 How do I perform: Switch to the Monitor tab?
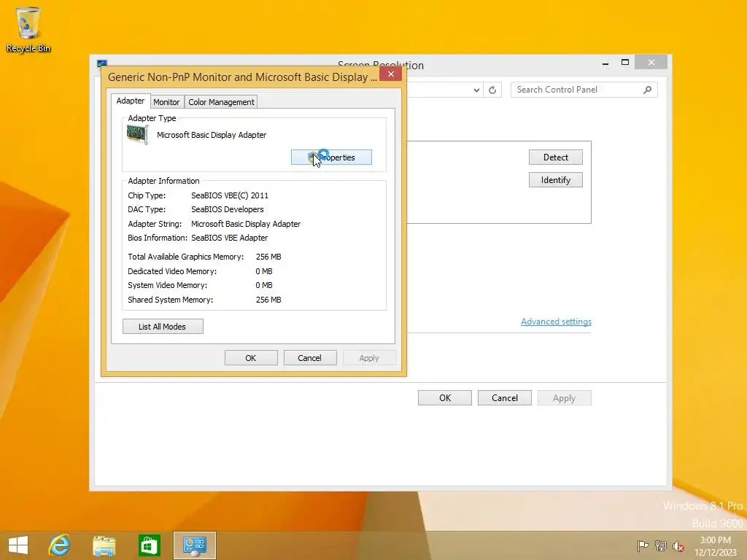[x=166, y=102]
